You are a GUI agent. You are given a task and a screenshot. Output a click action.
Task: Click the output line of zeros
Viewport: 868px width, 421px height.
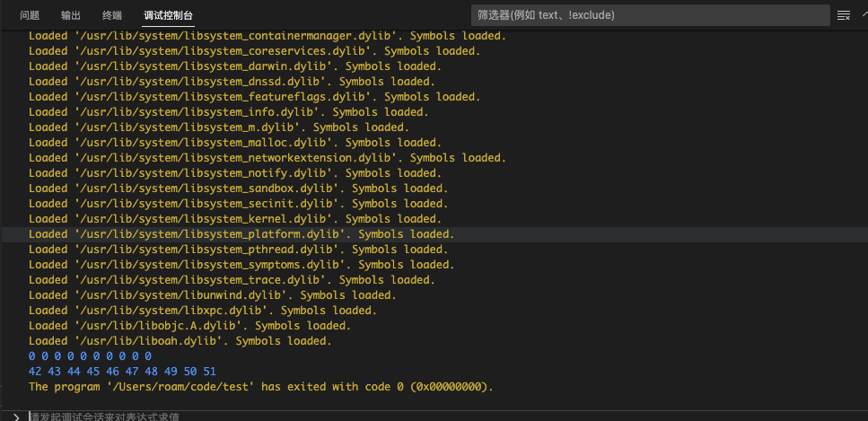(90, 356)
